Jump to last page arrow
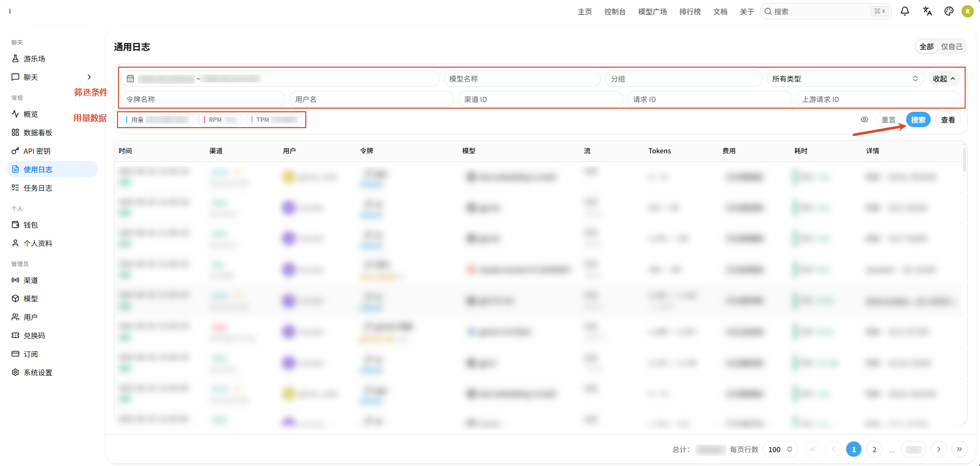980x466 pixels. 959,450
